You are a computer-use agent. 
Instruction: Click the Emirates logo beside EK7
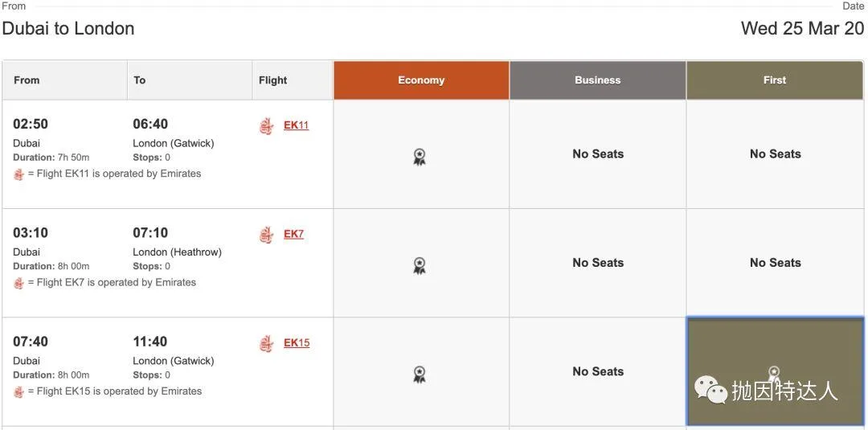pos(266,235)
